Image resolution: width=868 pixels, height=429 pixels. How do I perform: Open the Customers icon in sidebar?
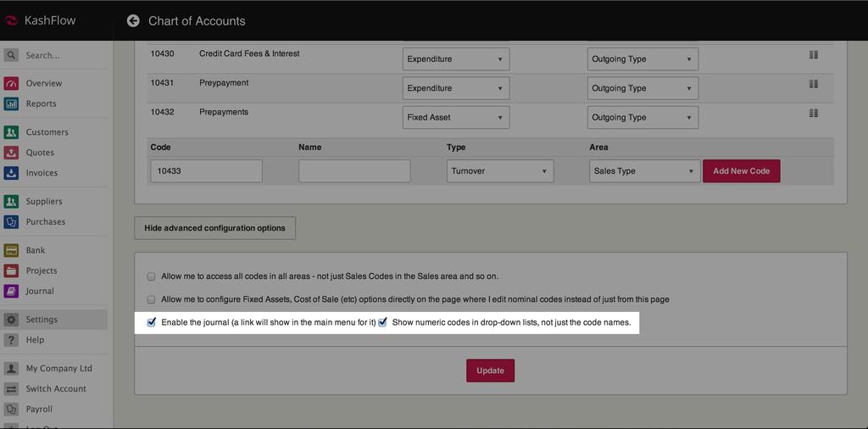click(x=11, y=132)
